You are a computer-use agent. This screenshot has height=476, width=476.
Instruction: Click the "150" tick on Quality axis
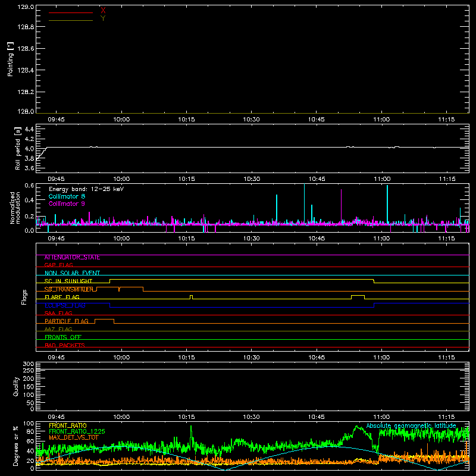[29, 387]
